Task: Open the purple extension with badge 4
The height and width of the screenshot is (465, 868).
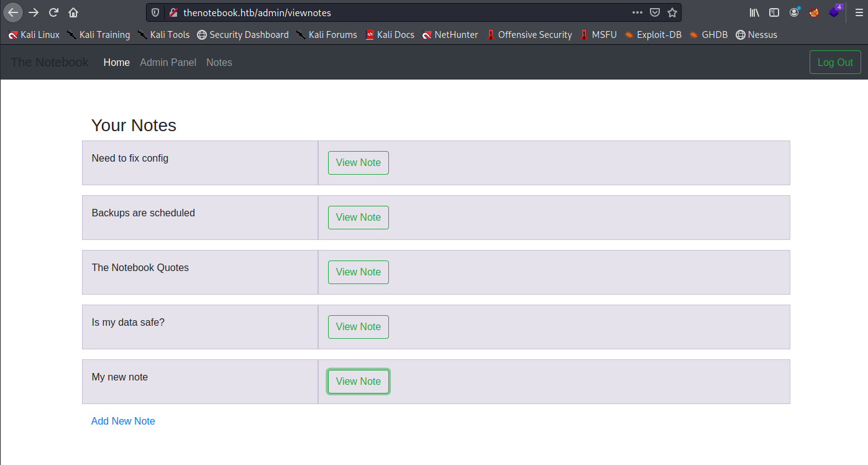Action: (834, 12)
